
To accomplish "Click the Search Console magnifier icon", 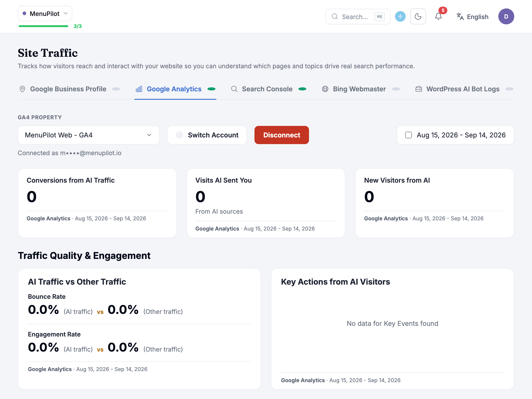I will (x=234, y=89).
